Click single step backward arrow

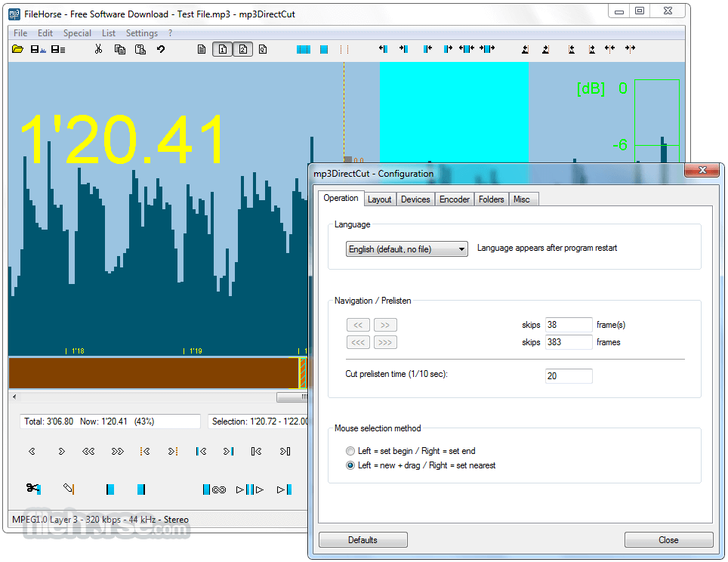(32, 451)
